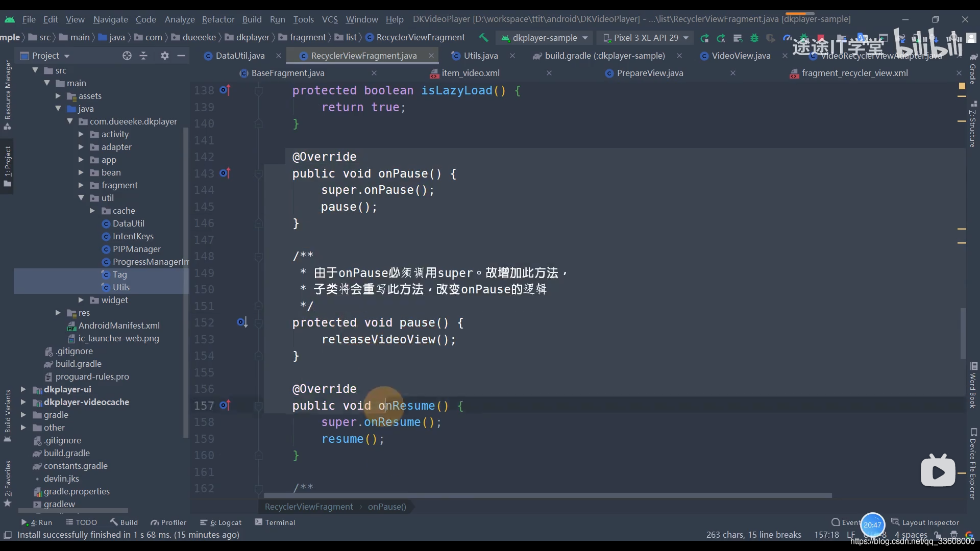Collapse the Javadoc fold marker on line 148
980x551 pixels.
point(258,257)
